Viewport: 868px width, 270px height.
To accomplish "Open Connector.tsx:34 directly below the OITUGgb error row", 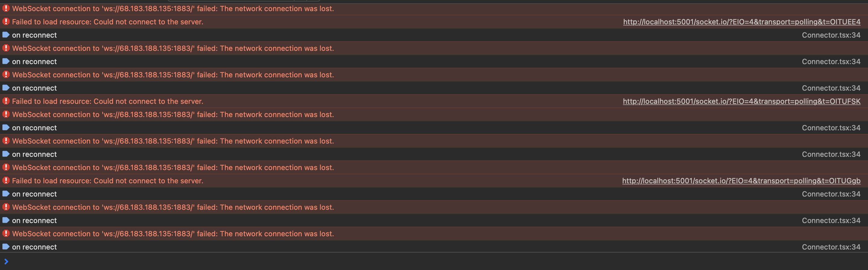I will point(831,194).
